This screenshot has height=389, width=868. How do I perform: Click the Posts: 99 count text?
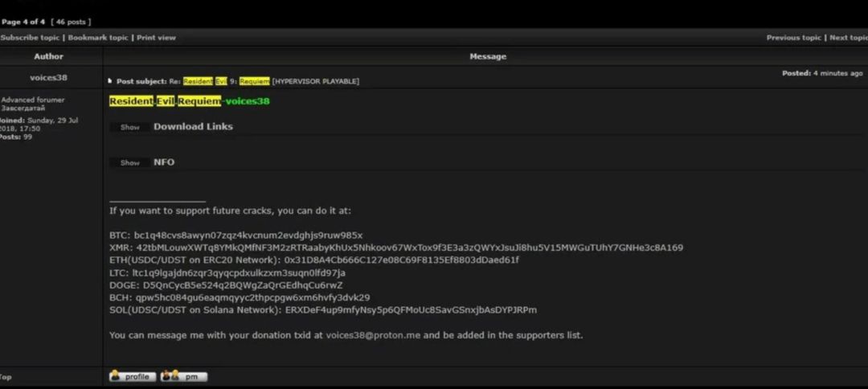[15, 137]
